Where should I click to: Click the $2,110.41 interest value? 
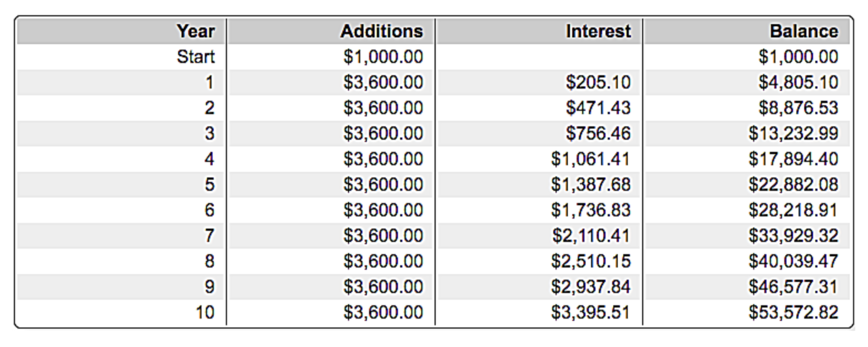click(x=591, y=235)
